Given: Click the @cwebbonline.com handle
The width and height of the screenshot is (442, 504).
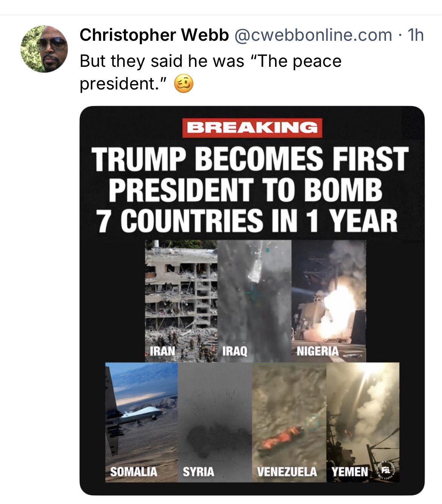Looking at the screenshot, I should tap(313, 35).
